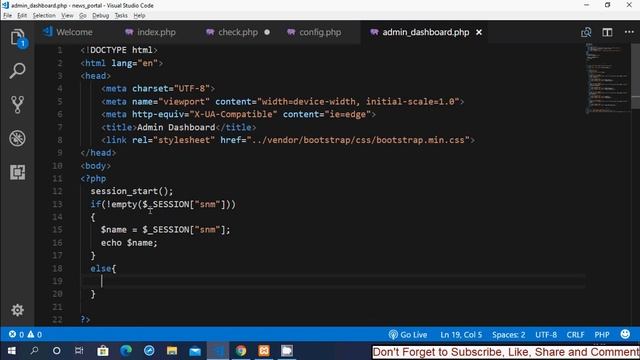
Task: Open the Debug view in activity bar
Action: [x=18, y=138]
